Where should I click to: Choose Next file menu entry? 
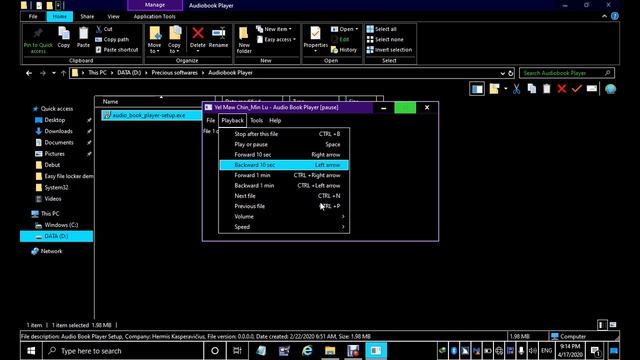click(284, 196)
